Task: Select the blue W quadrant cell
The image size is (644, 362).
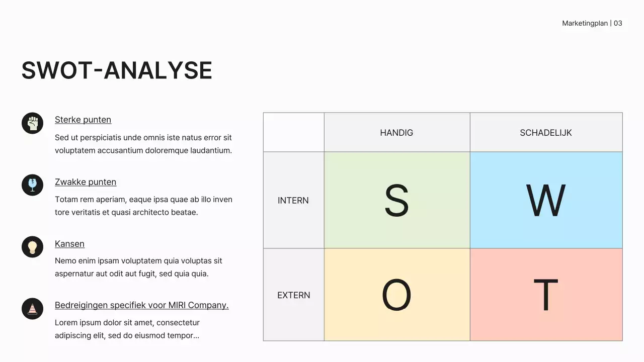Action: pyautogui.click(x=546, y=200)
